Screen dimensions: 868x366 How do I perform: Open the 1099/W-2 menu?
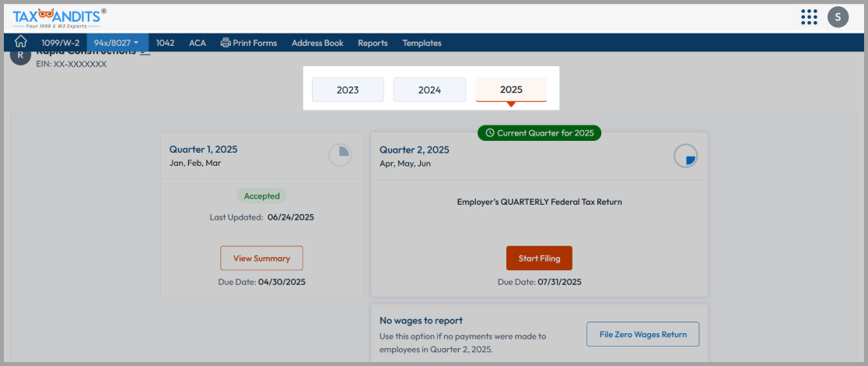pyautogui.click(x=61, y=43)
